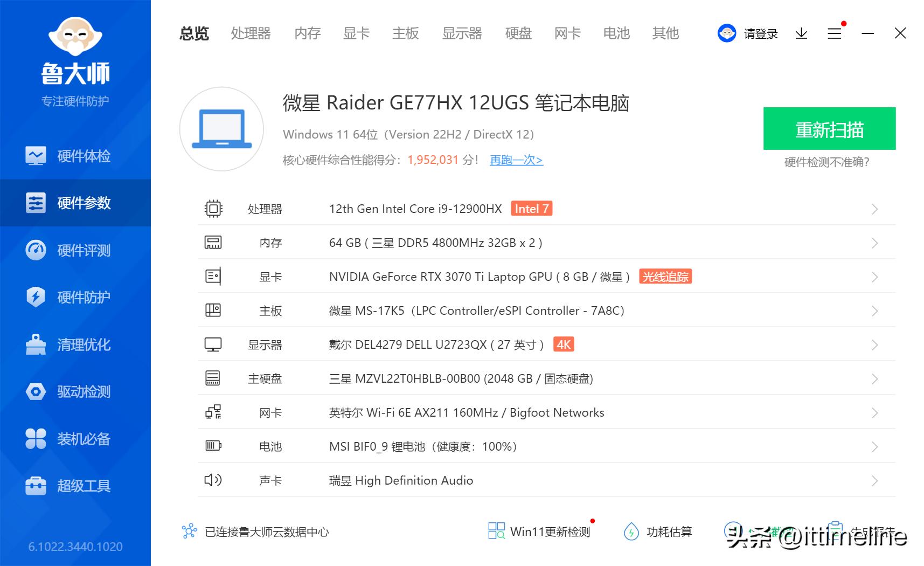This screenshot has height=566, width=924.
Task: Expand the 电池 row chevron
Action: [874, 447]
